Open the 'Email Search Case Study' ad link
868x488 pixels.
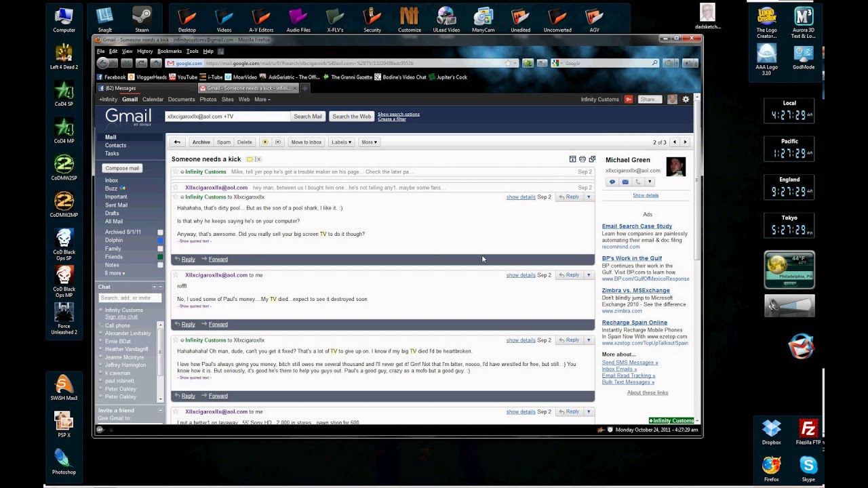click(x=637, y=226)
